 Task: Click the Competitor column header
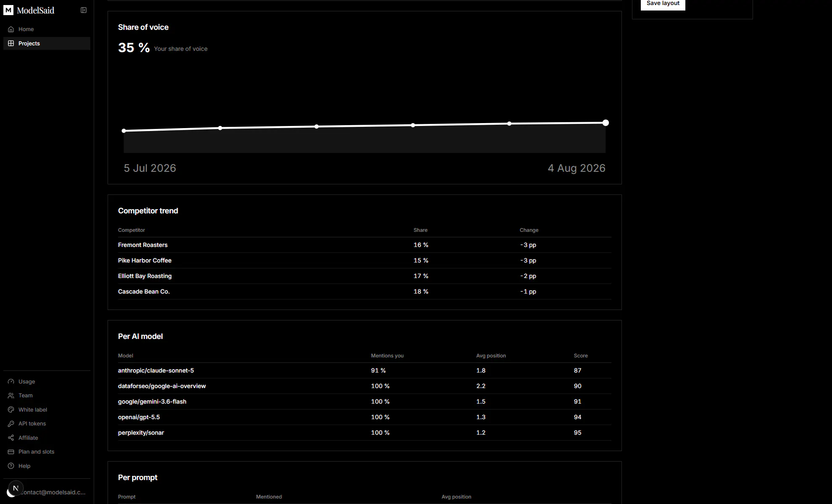click(132, 230)
